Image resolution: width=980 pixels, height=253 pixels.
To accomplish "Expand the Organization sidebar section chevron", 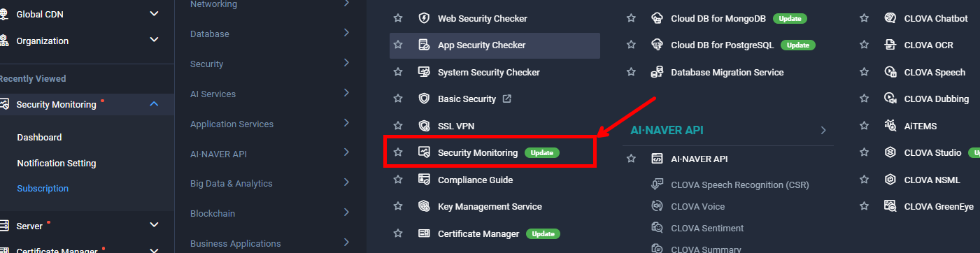I will [x=155, y=40].
